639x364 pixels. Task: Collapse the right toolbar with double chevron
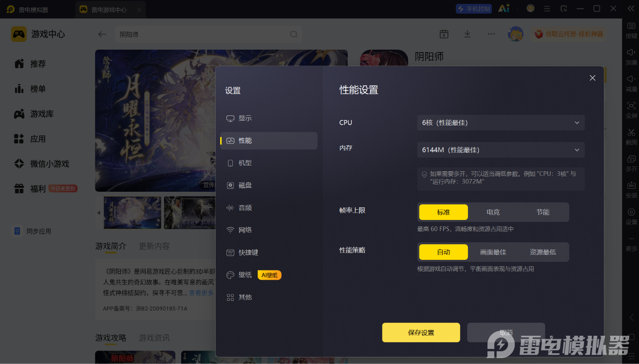click(x=631, y=8)
